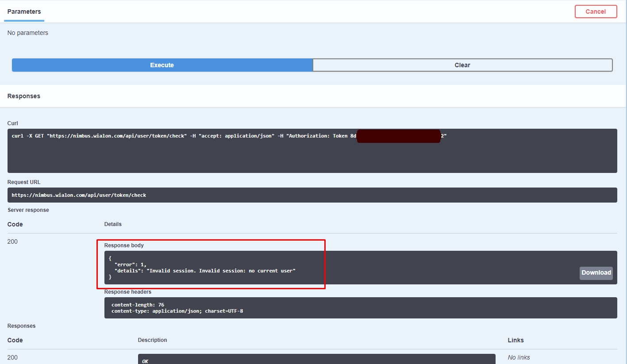This screenshot has width=627, height=364.
Task: Click the "Server response" label
Action: pos(28,210)
